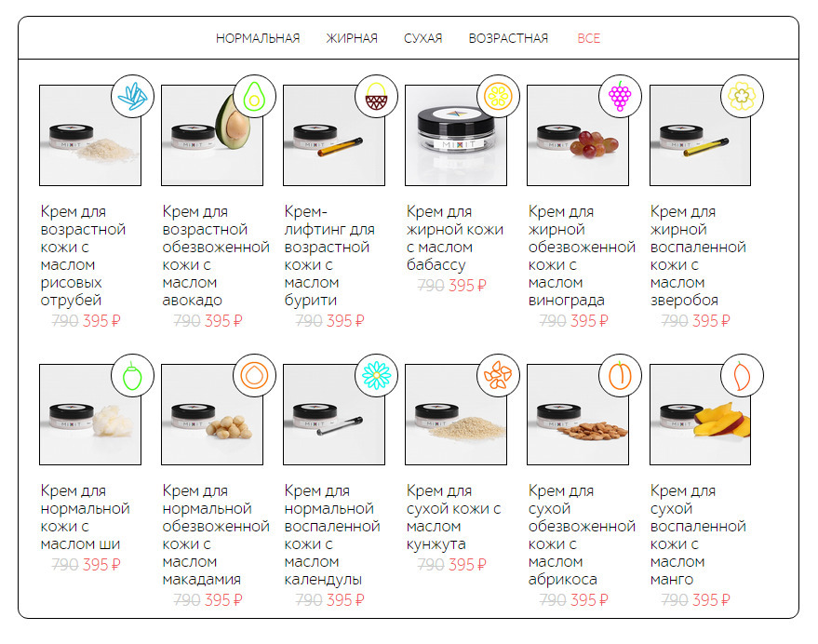Click the orange apricot badge icon
Image resolution: width=818 pixels, height=644 pixels.
(621, 376)
